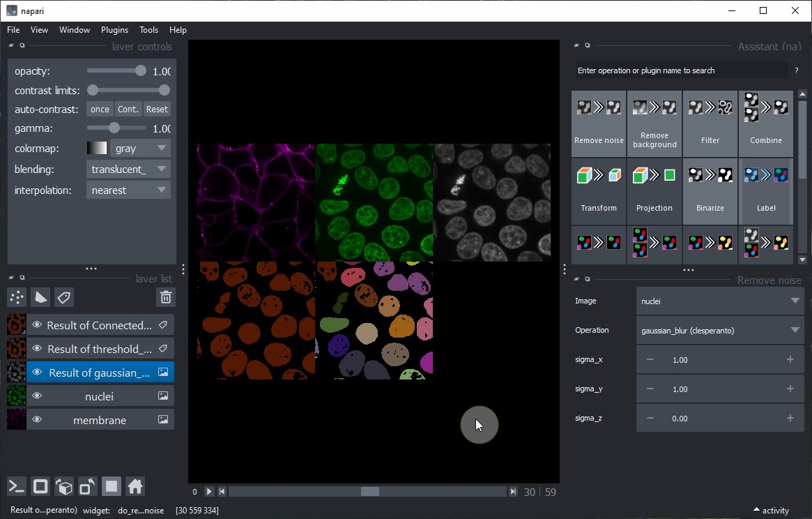The height and width of the screenshot is (519, 812).
Task: Toggle visibility of Result of gaussian layer
Action: [x=38, y=373]
